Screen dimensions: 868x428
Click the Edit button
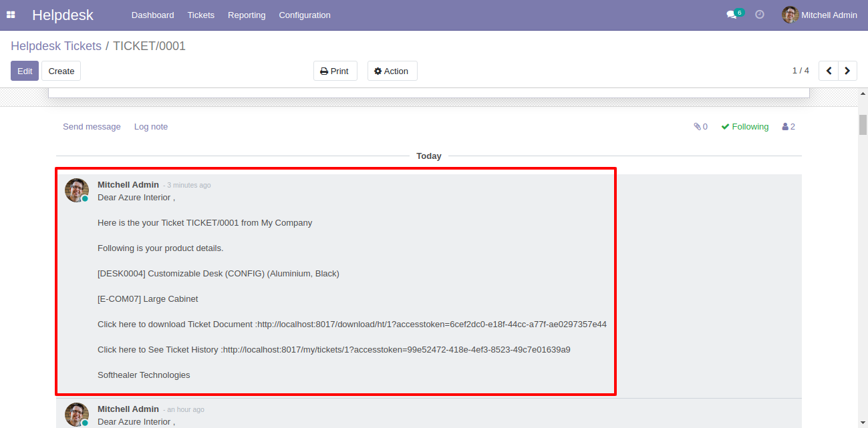25,71
